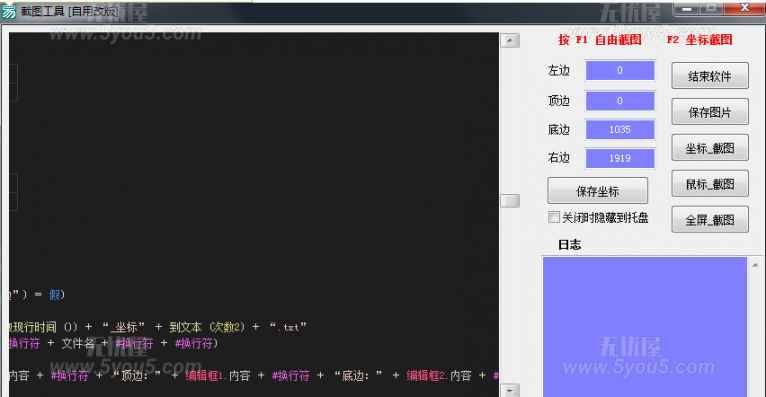Minimize the 截图工具 window
This screenshot has height=397, width=766.
pyautogui.click(x=687, y=8)
